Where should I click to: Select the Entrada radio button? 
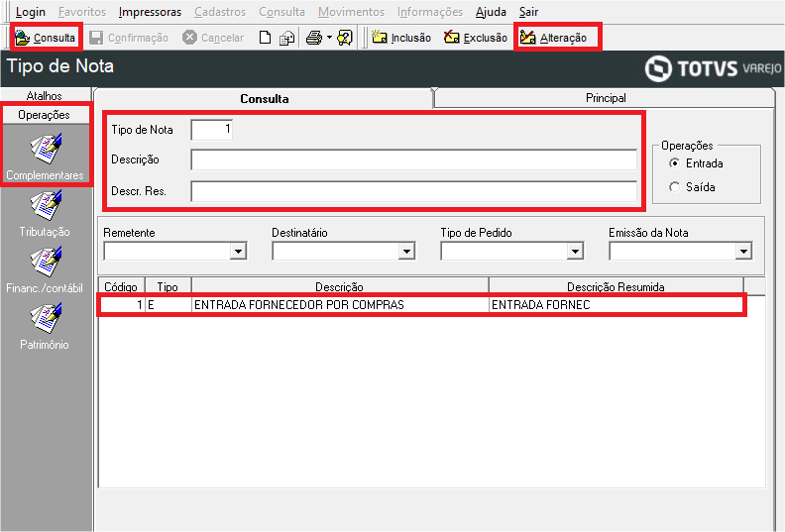674,163
